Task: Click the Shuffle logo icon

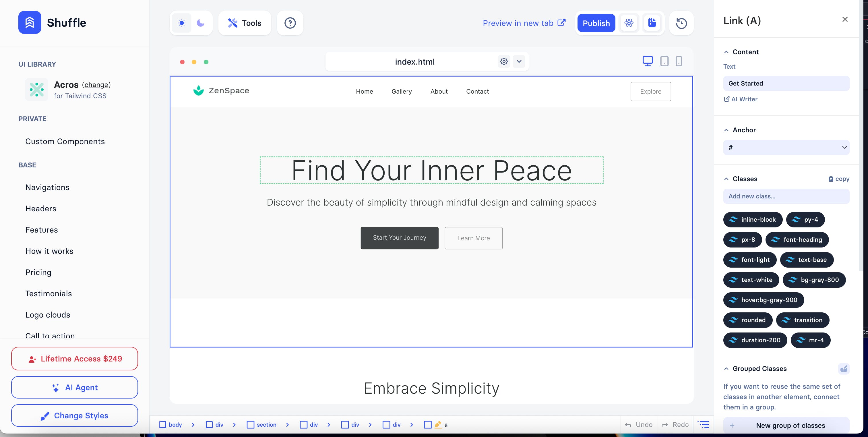Action: pos(30,22)
